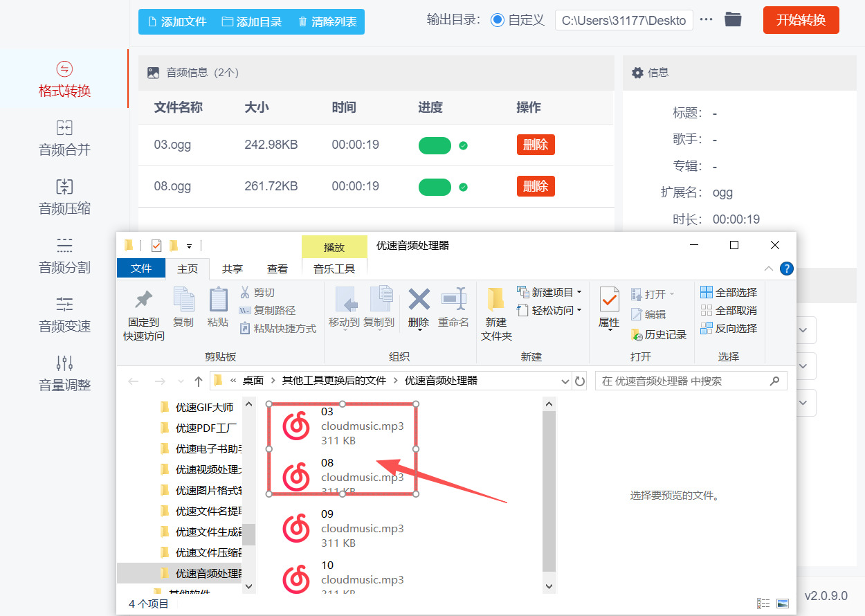Click the 播放 contextual tab
This screenshot has height=616, width=865.
click(x=334, y=247)
